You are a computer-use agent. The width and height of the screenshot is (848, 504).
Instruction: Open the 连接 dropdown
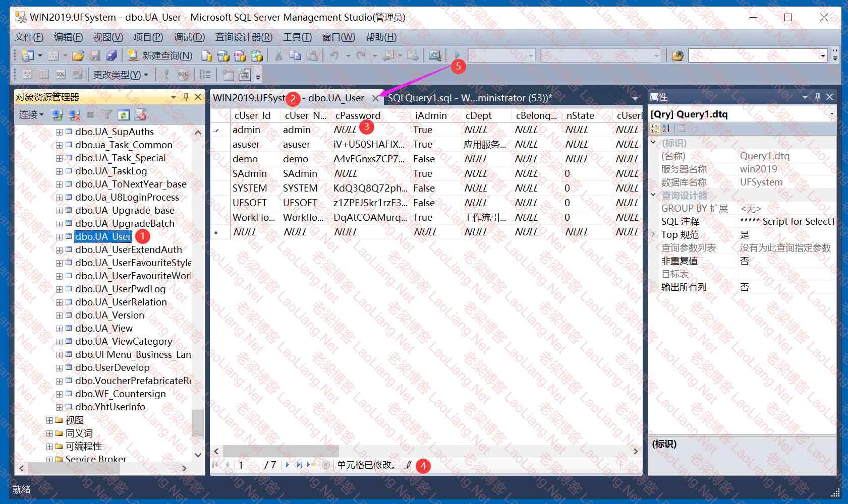pos(31,115)
